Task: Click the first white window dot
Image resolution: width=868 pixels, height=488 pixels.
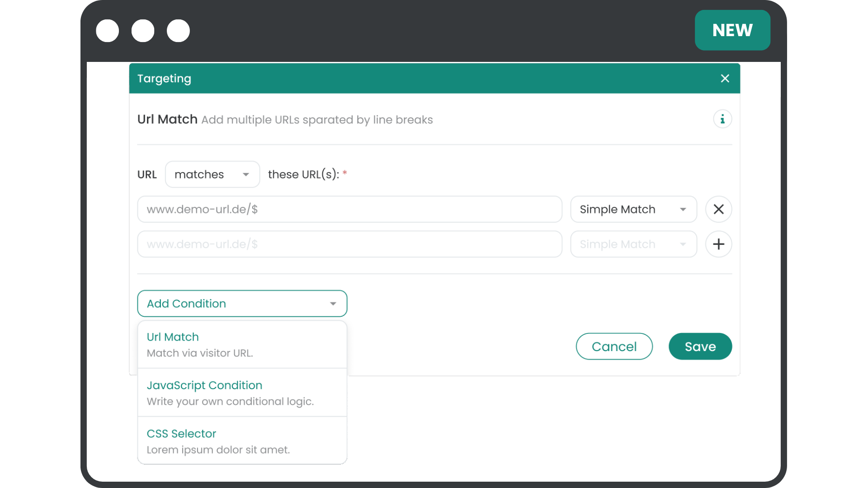Action: pos(108,31)
